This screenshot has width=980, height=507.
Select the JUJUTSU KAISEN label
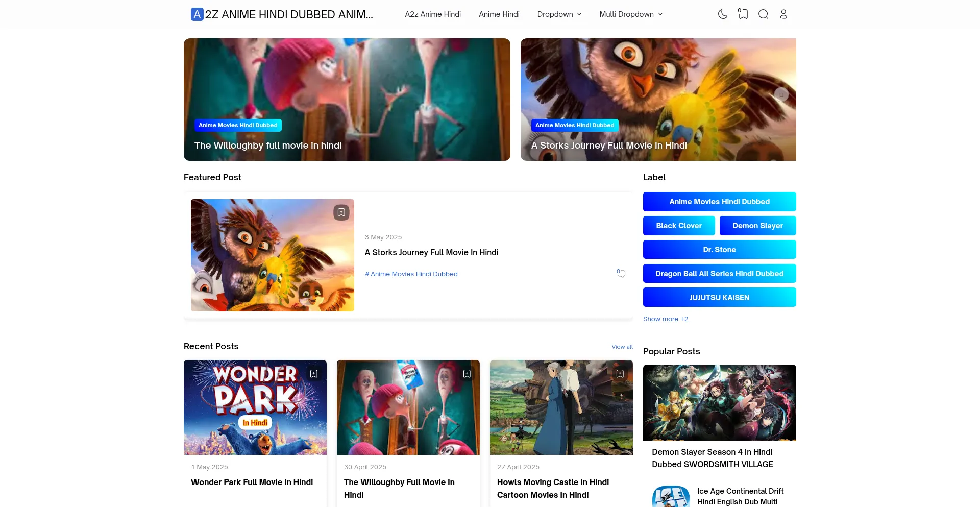[x=719, y=298]
